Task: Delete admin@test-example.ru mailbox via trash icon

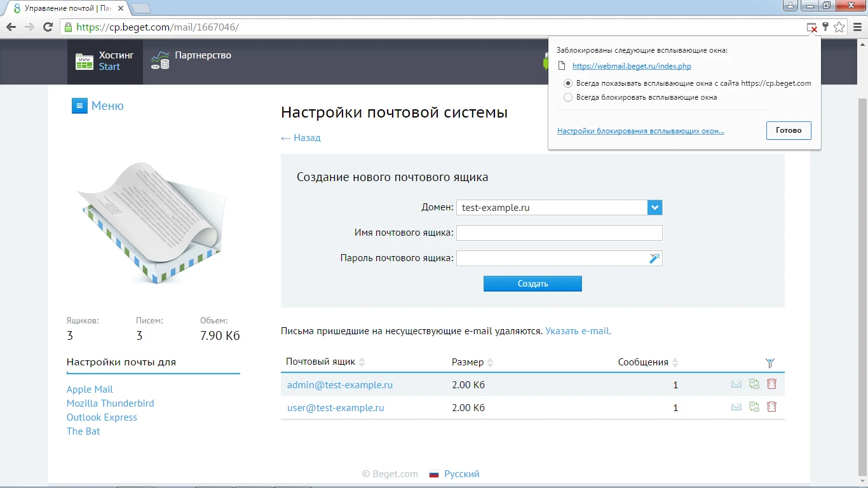Action: 771,384
